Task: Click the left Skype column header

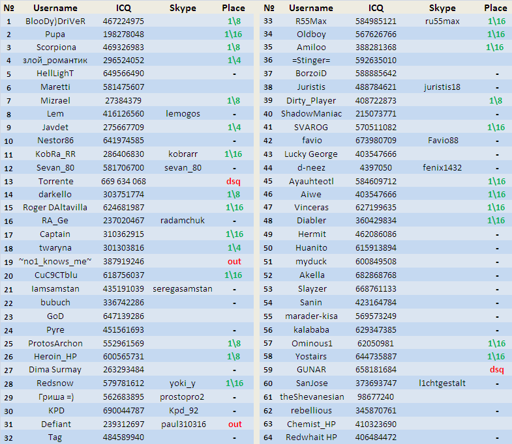Action: coord(183,8)
